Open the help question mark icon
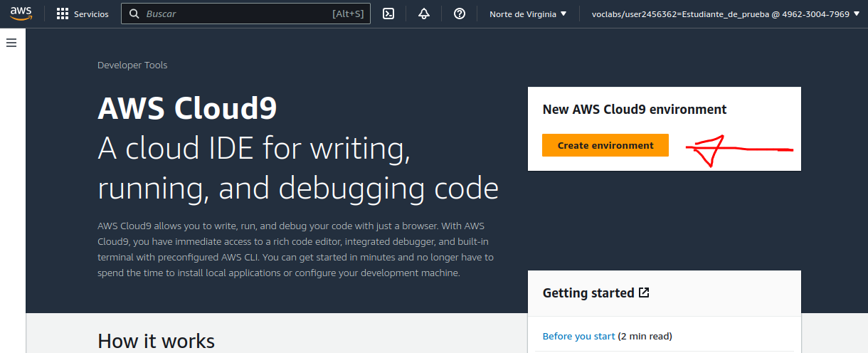This screenshot has width=868, height=353. pos(460,14)
